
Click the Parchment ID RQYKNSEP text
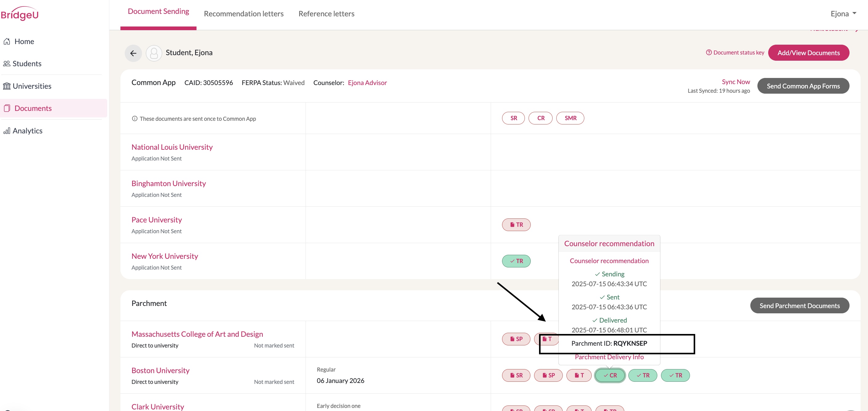609,344
